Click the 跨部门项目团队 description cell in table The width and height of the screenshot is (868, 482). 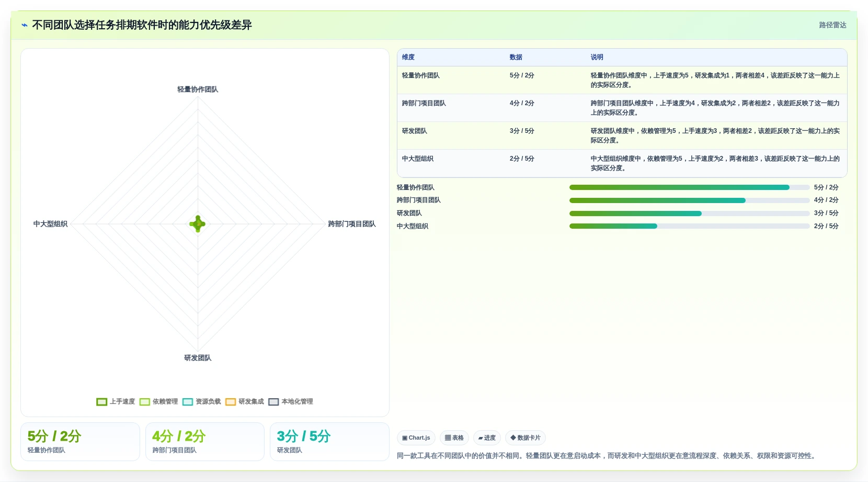tap(715, 108)
